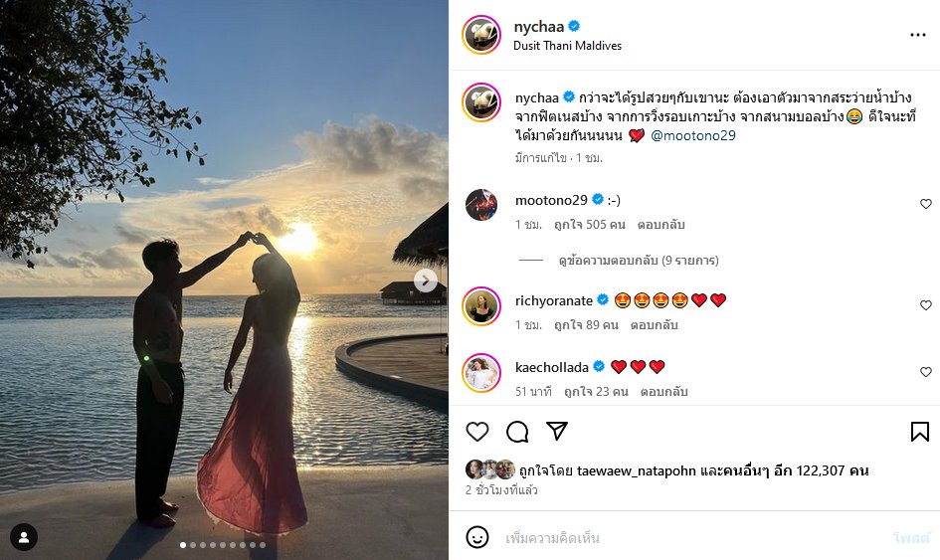Open Dusit Thani Maldives location

567,46
